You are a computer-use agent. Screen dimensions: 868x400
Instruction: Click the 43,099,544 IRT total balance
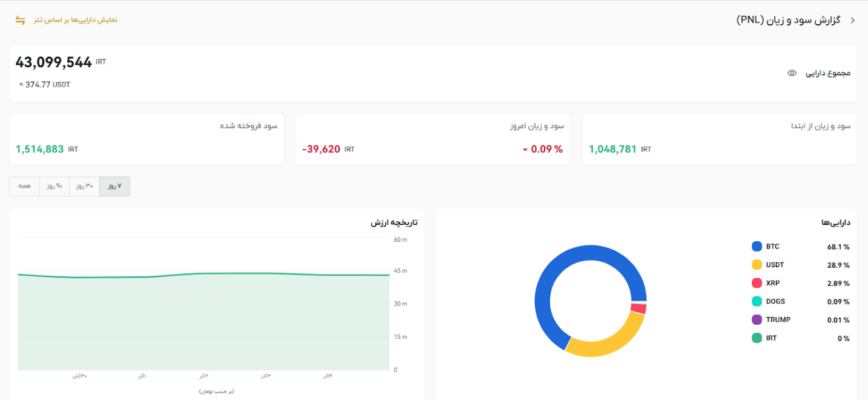54,62
